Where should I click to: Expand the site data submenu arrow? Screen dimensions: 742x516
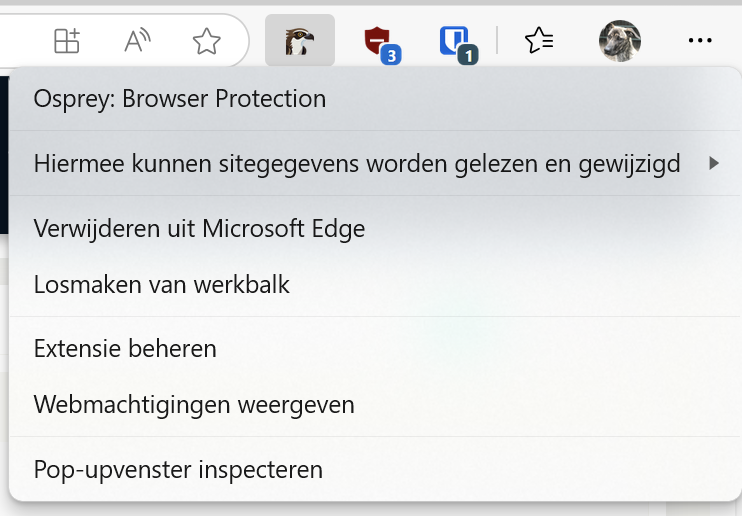(x=714, y=163)
